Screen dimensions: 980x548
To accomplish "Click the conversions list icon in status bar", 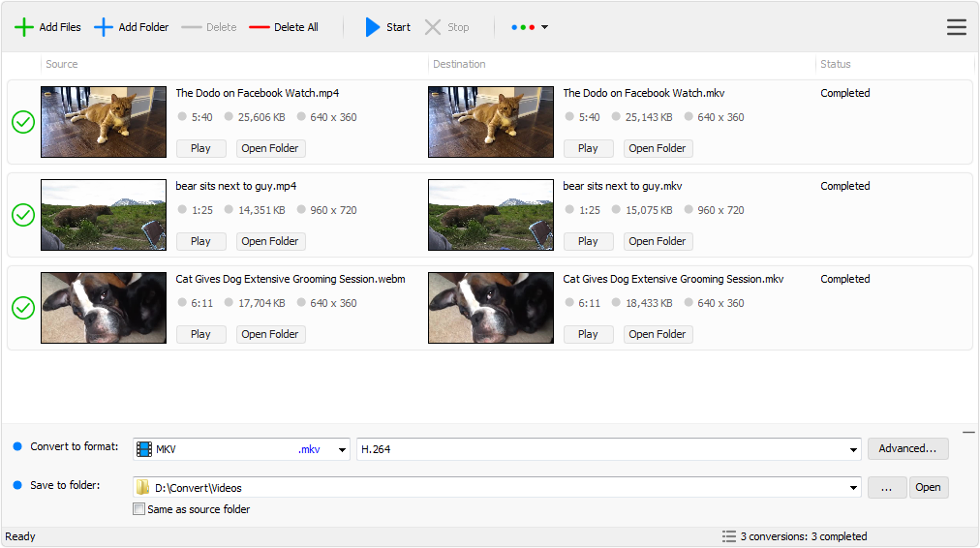I will click(728, 536).
